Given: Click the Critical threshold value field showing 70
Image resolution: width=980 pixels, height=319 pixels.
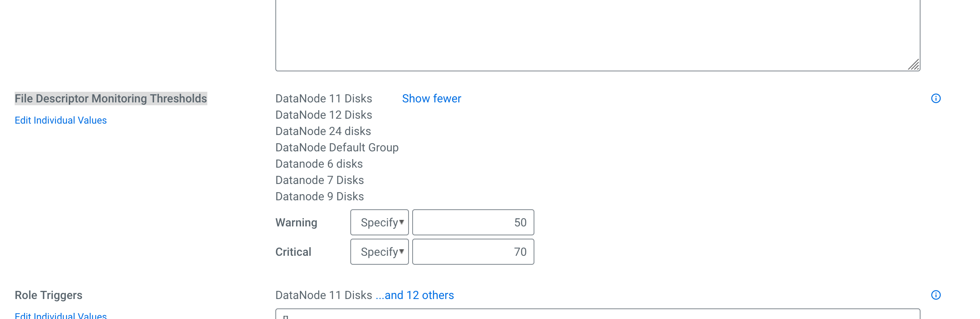Looking at the screenshot, I should coord(473,252).
